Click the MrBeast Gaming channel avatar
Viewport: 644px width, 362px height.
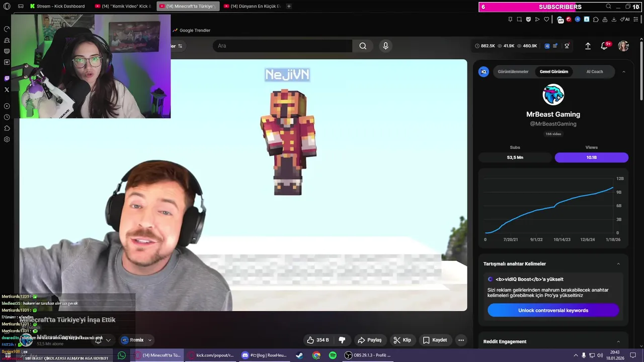[x=553, y=95]
